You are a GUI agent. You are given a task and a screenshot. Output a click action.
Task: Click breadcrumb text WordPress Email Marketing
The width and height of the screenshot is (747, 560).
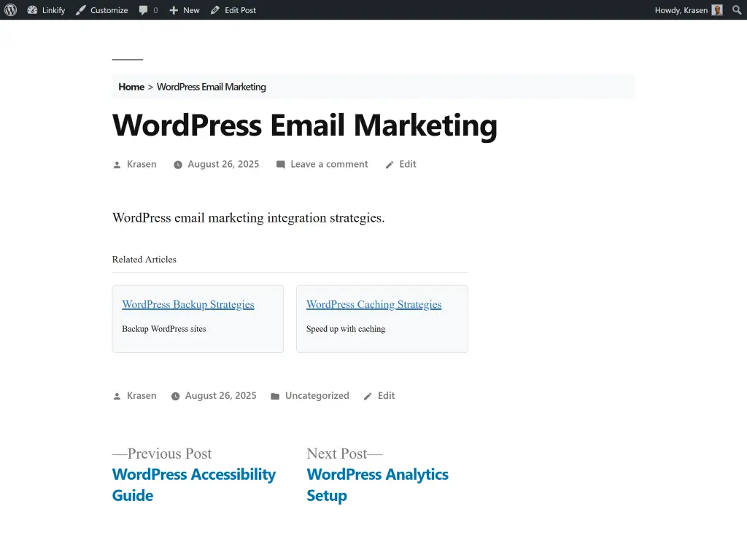(212, 87)
